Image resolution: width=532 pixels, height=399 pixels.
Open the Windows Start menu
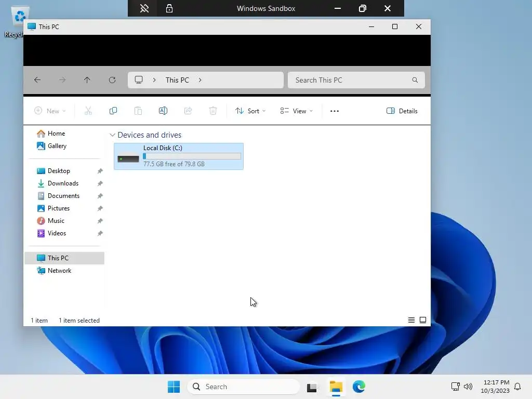pos(174,387)
